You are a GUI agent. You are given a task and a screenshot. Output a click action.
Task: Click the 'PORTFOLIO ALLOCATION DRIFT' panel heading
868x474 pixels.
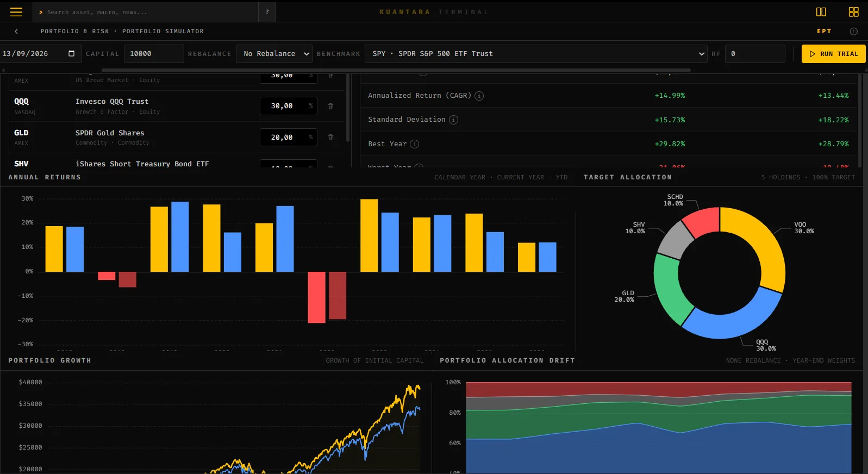(x=507, y=360)
